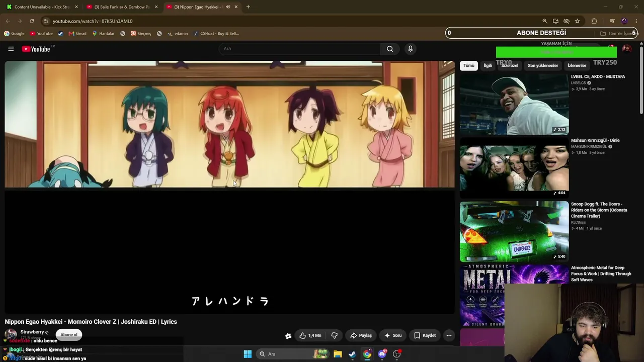Share the video with Paylaş button

[361, 335]
